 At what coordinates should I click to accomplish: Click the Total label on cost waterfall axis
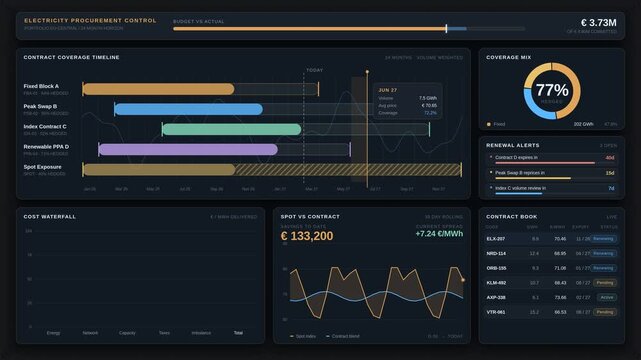pos(238,333)
